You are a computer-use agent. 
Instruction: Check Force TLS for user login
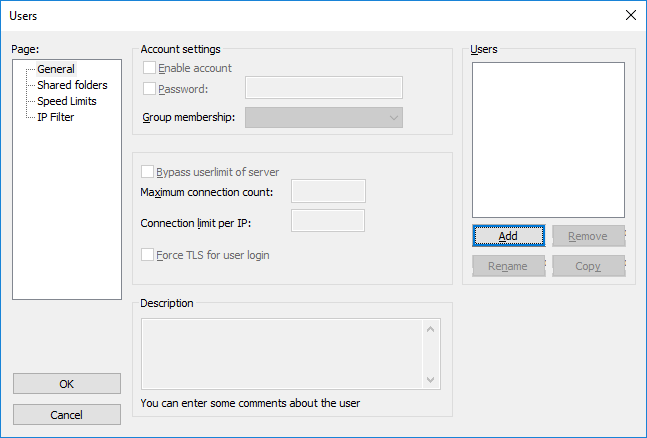(150, 255)
